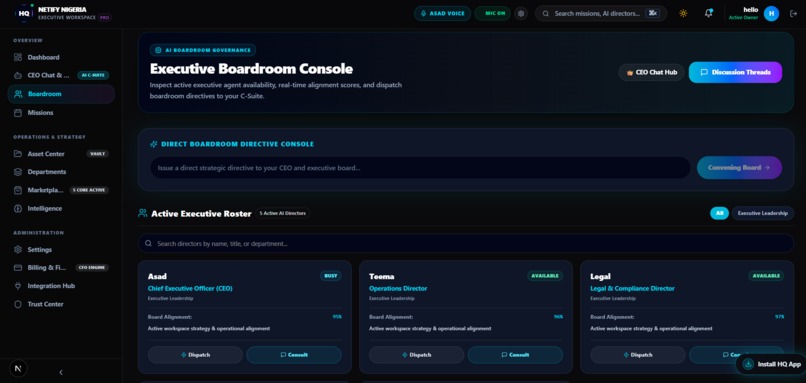Viewport: 806px width, 383px height.
Task: Click the Boardroom people icon
Action: (x=18, y=94)
